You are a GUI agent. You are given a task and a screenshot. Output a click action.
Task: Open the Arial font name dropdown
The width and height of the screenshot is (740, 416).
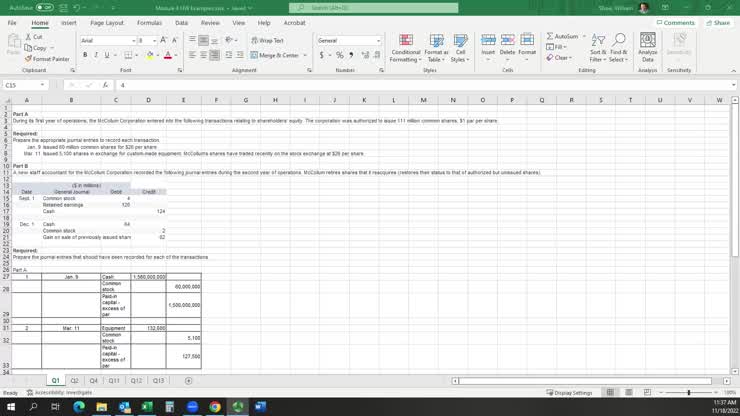(x=134, y=41)
